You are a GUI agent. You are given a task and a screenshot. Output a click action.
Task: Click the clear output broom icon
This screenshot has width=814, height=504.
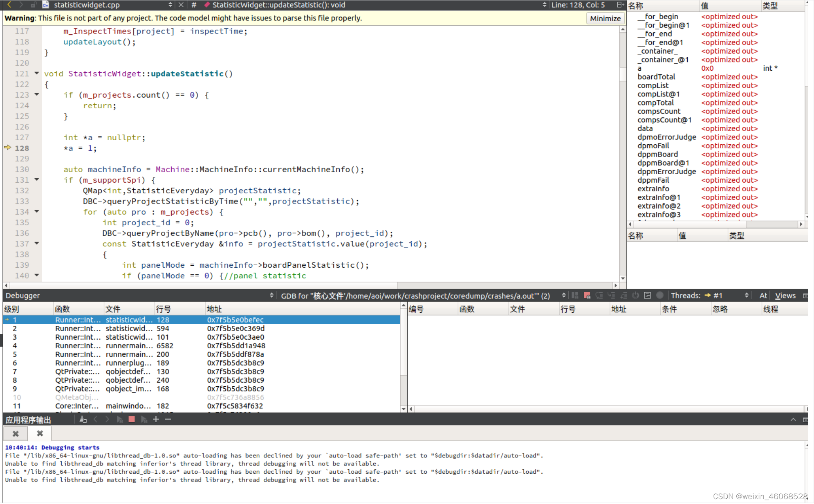coord(83,419)
